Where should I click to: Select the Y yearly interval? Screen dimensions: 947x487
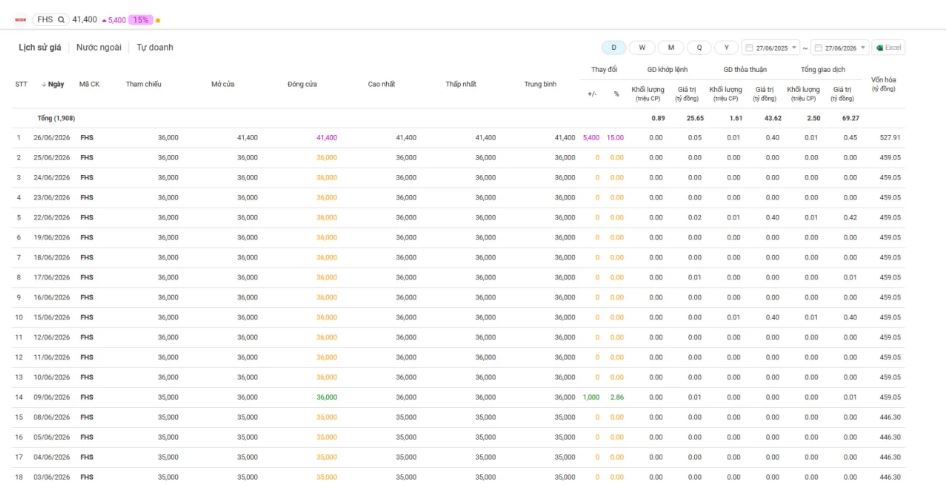(727, 47)
